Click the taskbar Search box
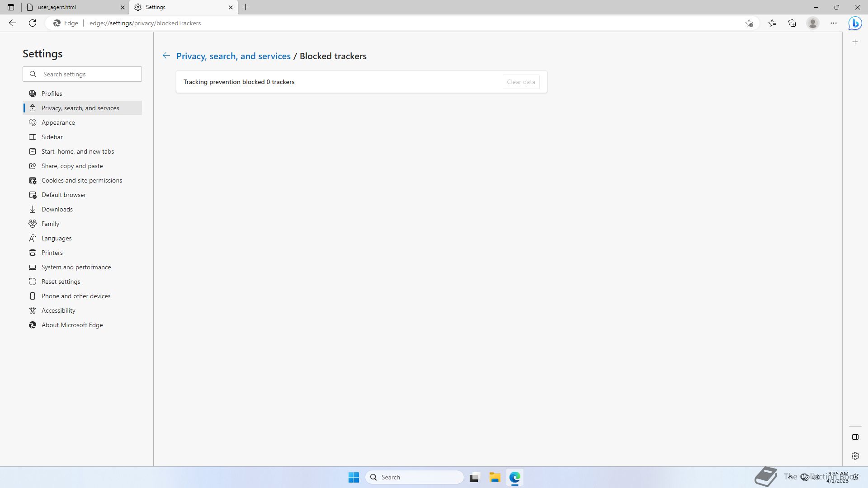868x488 pixels. [415, 477]
